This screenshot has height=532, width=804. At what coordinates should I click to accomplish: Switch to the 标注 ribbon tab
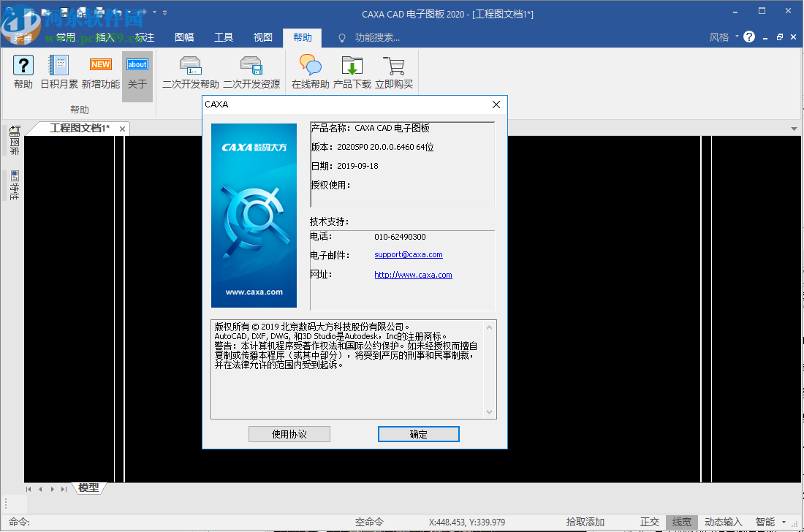click(145, 37)
